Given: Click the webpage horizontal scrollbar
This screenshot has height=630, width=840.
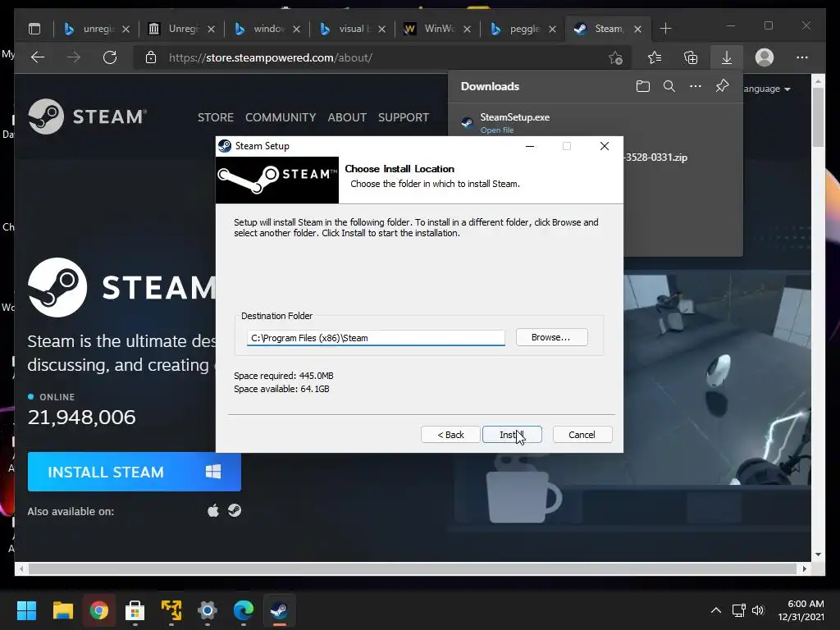Looking at the screenshot, I should pyautogui.click(x=413, y=568).
